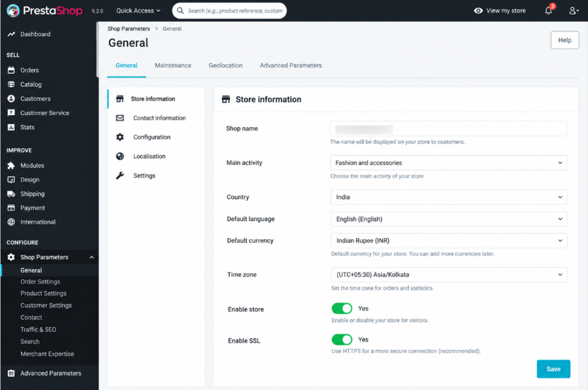Click the Shop Parameters gear icon
This screenshot has width=588, height=390.
click(11, 257)
